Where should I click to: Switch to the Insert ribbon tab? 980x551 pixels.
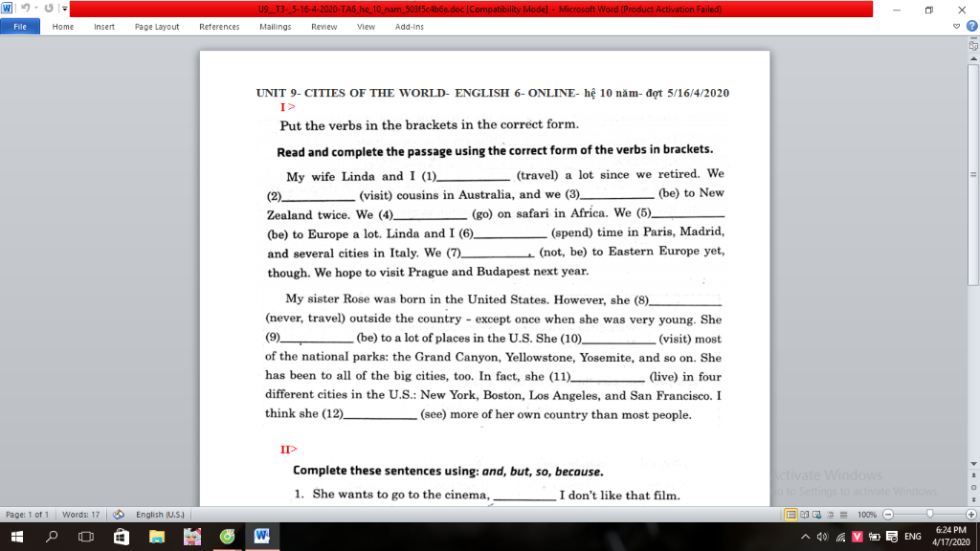coord(104,26)
